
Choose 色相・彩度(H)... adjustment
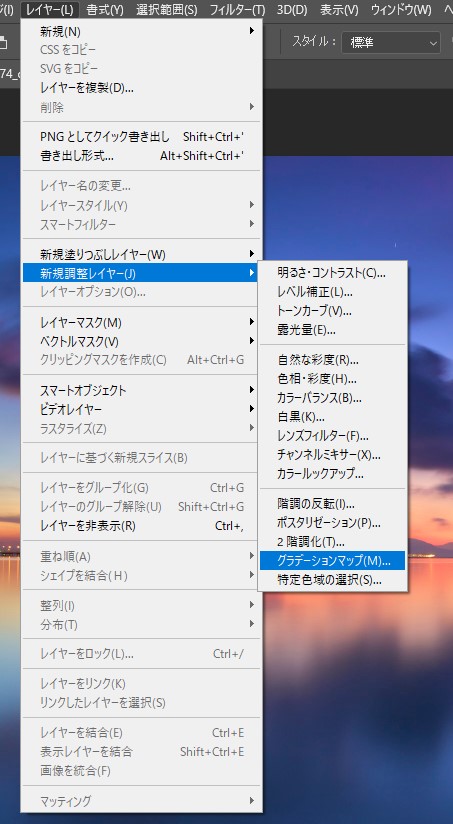[333, 379]
